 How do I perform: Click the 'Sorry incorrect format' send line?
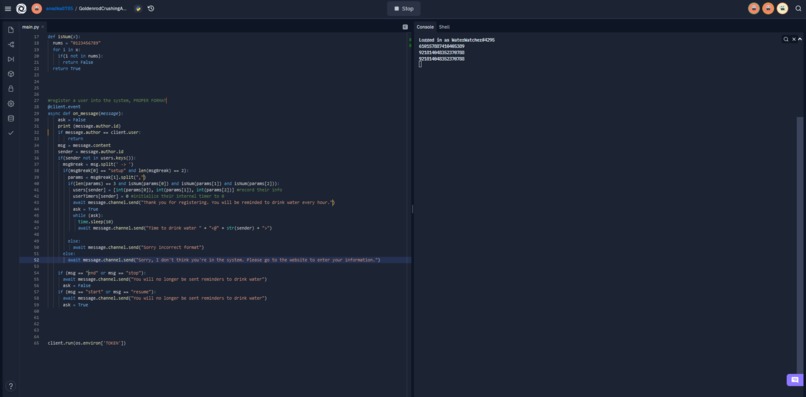pos(138,247)
